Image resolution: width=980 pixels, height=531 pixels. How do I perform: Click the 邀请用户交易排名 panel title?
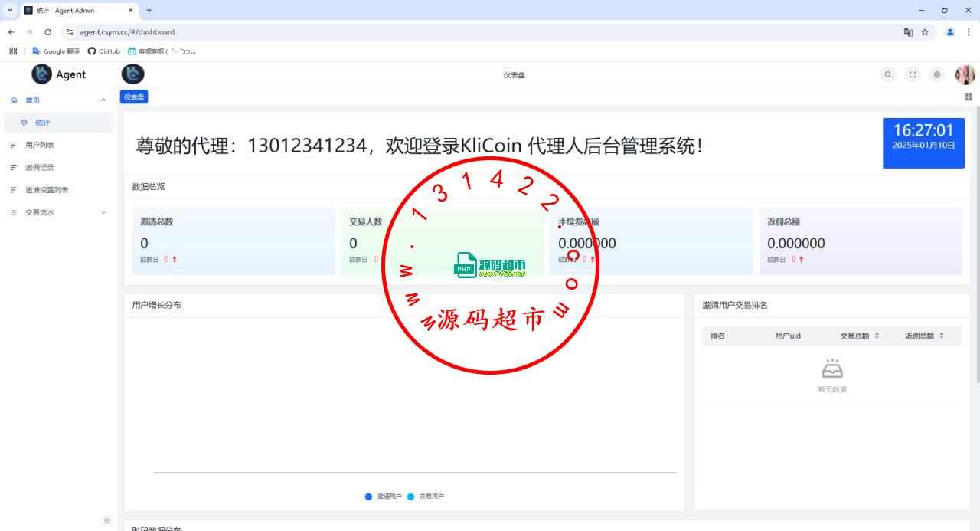735,305
